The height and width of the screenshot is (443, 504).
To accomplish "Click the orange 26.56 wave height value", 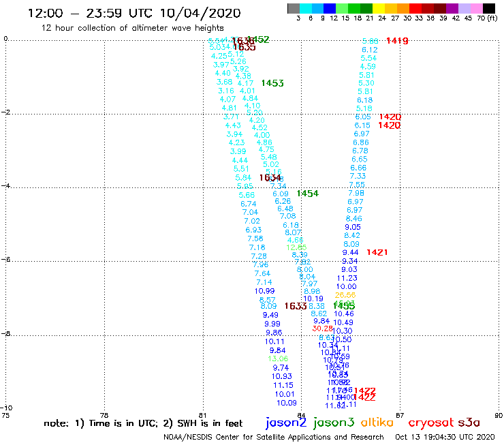I will coord(345,295).
